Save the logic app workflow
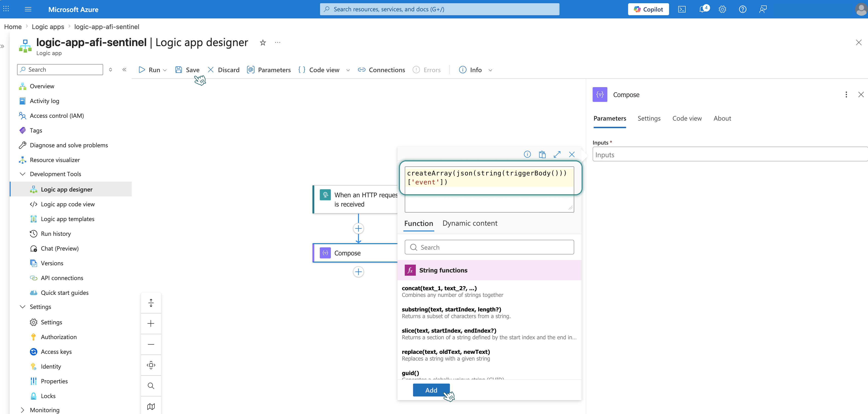 [187, 70]
